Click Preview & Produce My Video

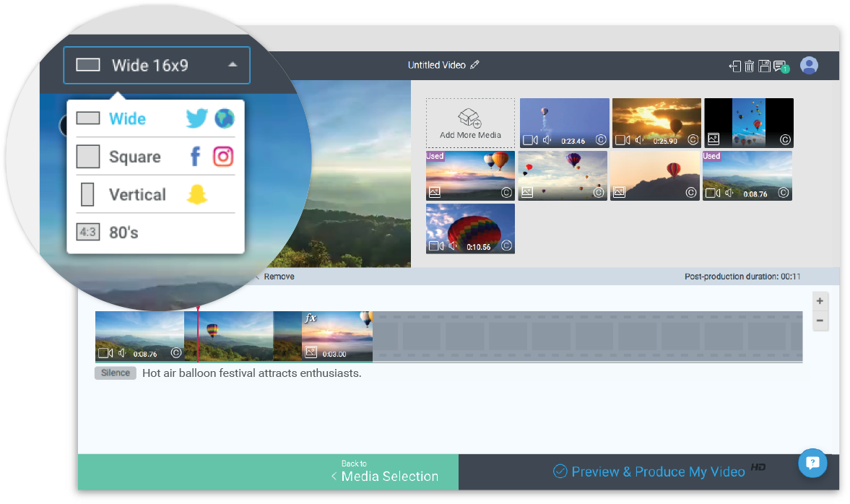coord(649,472)
